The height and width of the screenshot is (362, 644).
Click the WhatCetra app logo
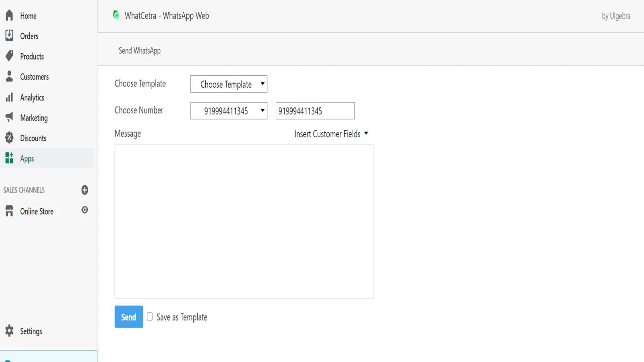click(116, 15)
